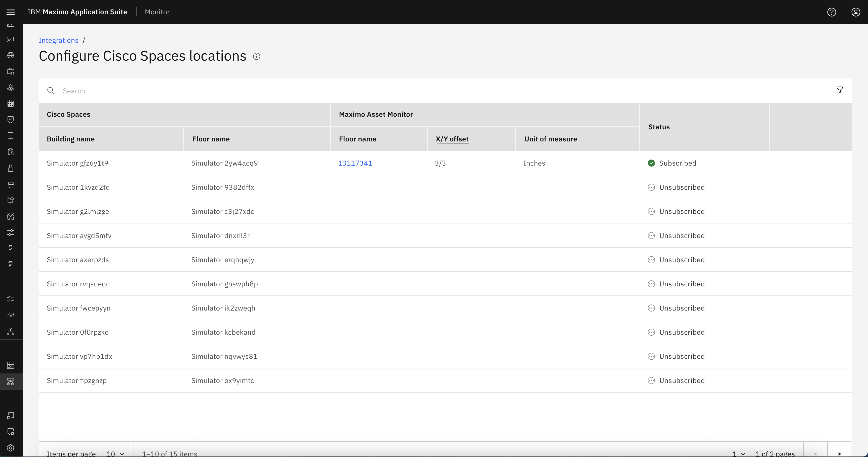Open the two-squares connect sidebar icon
The image size is (868, 457).
pos(11,415)
